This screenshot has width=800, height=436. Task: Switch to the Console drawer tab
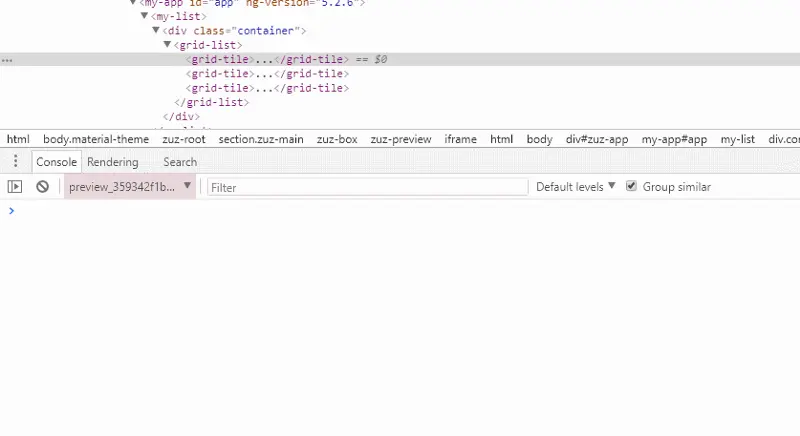click(56, 162)
